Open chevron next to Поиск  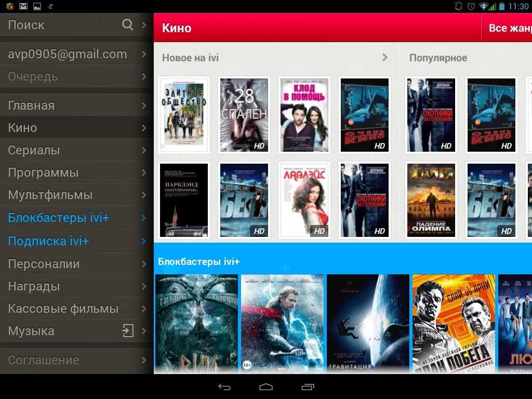(144, 25)
